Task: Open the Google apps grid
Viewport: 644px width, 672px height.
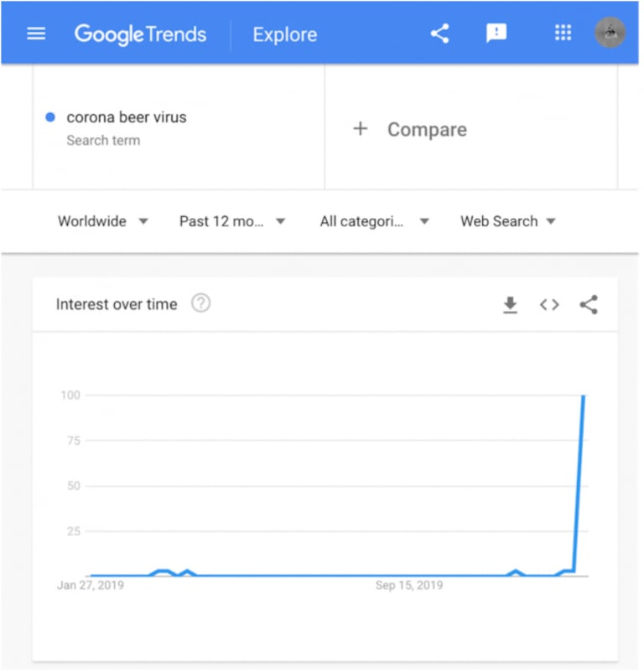Action: (x=563, y=34)
